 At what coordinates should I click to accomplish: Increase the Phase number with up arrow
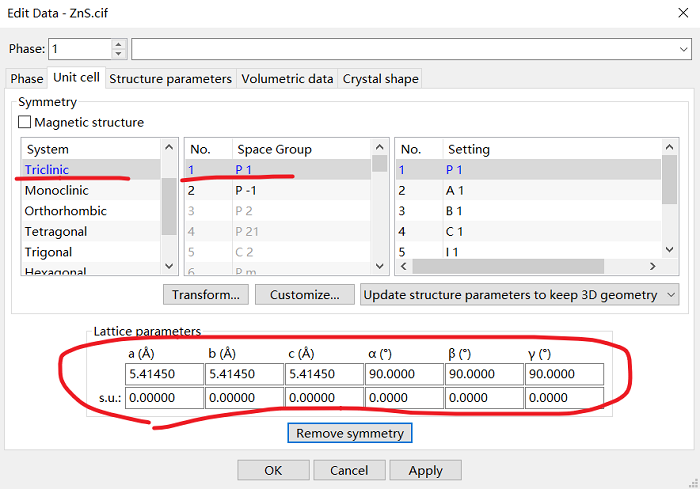120,43
